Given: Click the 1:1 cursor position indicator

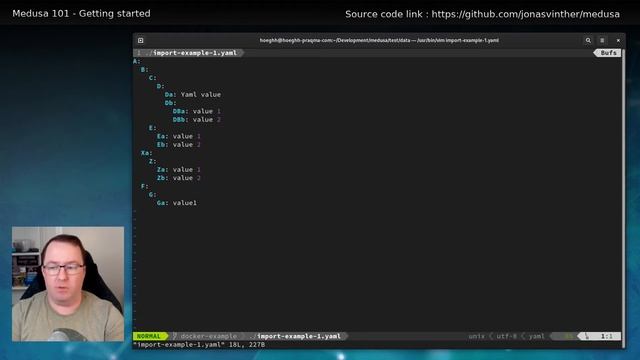Looking at the screenshot, I should pyautogui.click(x=606, y=336).
